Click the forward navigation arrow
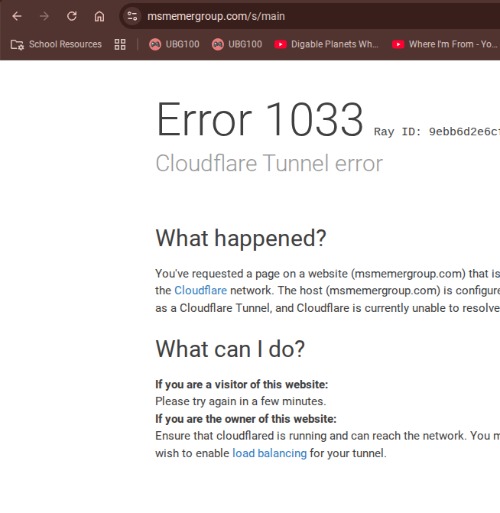Image resolution: width=500 pixels, height=513 pixels. pyautogui.click(x=44, y=16)
